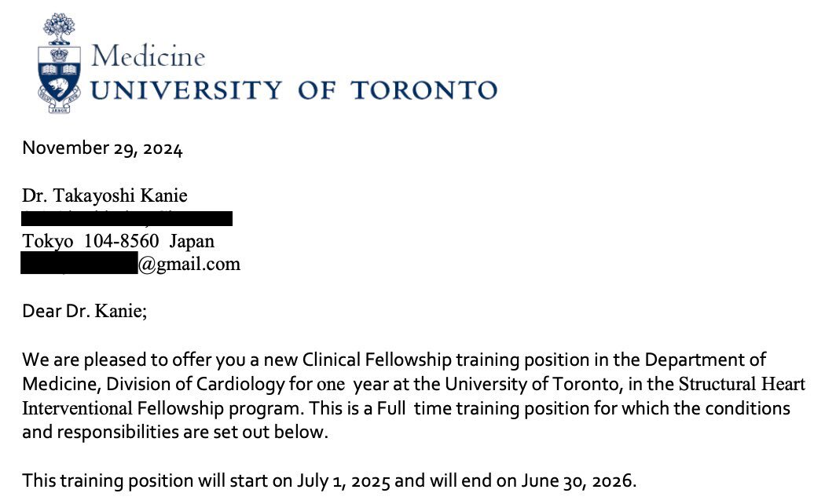Click the date November 29, 2024
814x504 pixels.
point(102,148)
